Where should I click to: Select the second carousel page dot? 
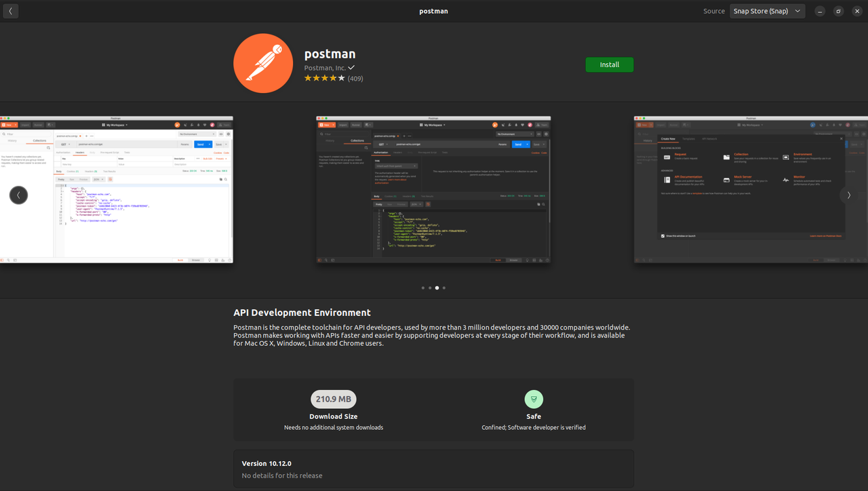430,288
